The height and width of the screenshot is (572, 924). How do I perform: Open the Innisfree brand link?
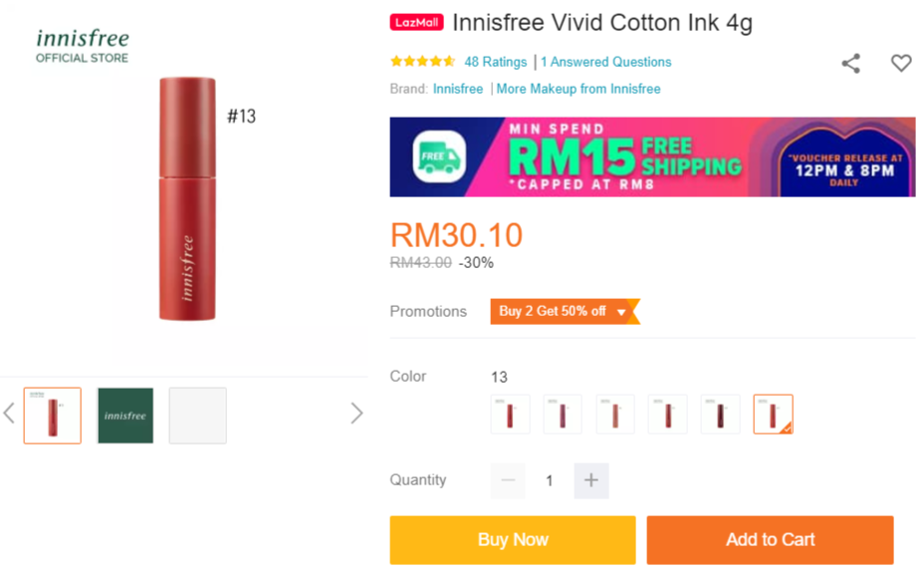pos(458,89)
